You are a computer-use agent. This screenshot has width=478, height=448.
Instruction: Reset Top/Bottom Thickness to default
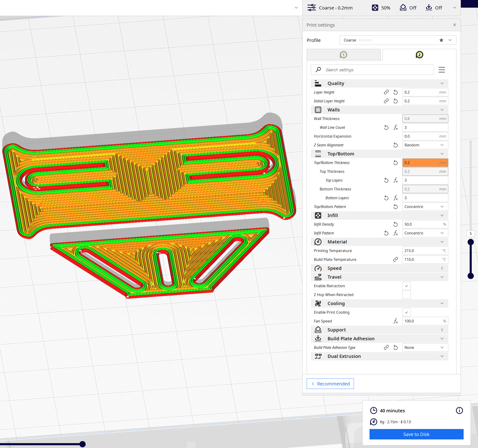[395, 163]
